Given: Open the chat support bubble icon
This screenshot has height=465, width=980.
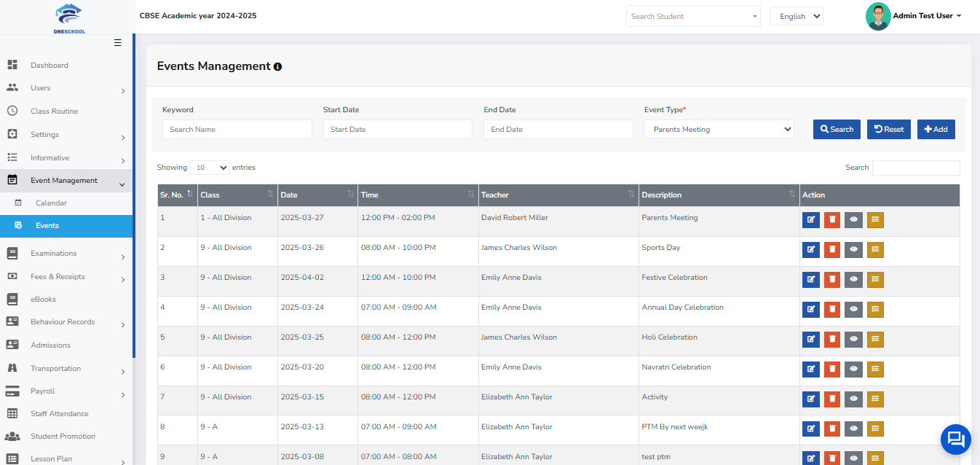Looking at the screenshot, I should coord(956,439).
